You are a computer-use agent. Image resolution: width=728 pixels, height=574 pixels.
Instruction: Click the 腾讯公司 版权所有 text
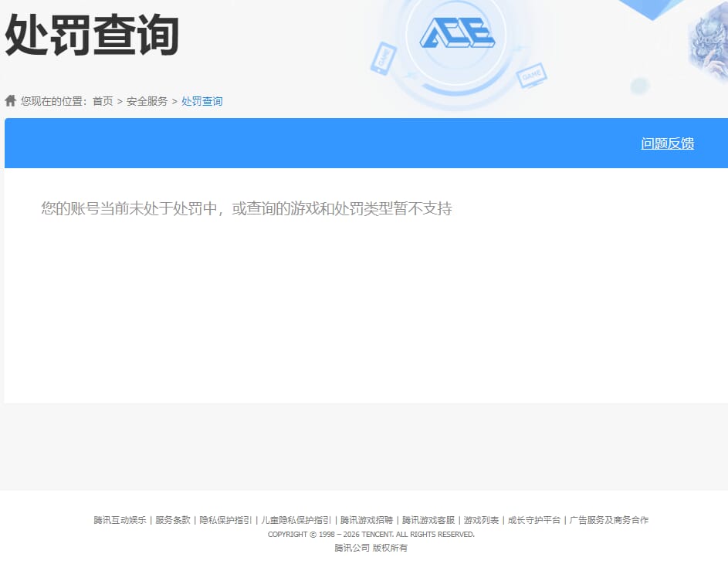click(371, 548)
